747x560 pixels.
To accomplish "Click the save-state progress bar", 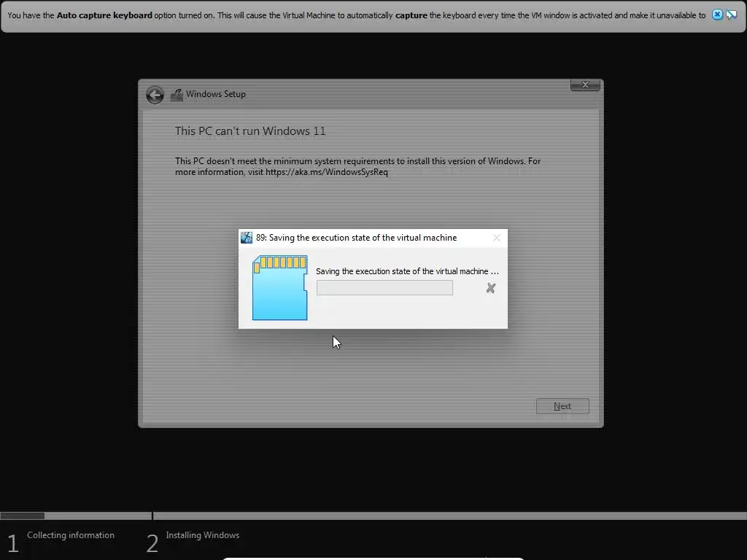I will 384,287.
